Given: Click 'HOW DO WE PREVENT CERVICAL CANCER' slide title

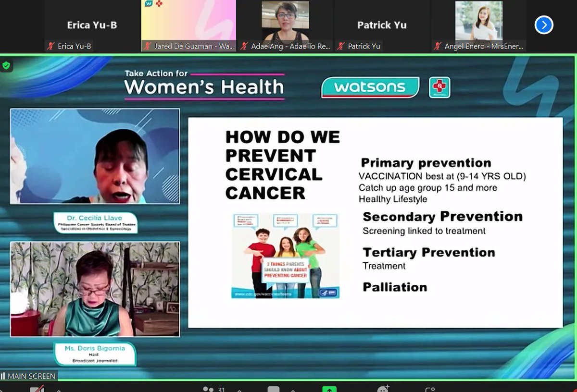Looking at the screenshot, I should [x=283, y=165].
